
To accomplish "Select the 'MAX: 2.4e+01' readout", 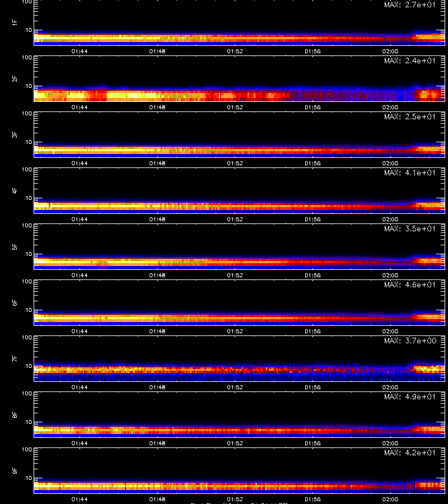I will click(x=410, y=60).
